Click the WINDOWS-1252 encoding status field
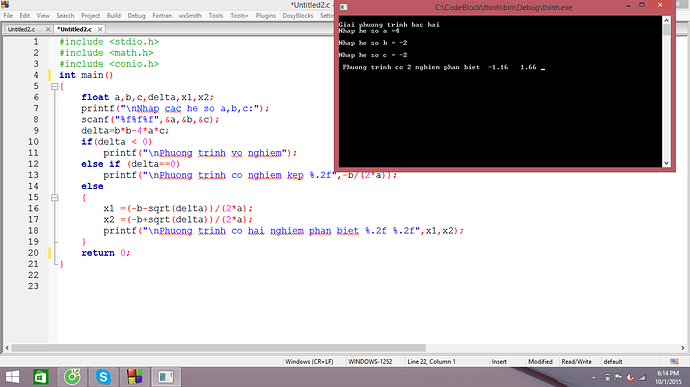Viewport: 690px width, 387px height. tap(370, 361)
